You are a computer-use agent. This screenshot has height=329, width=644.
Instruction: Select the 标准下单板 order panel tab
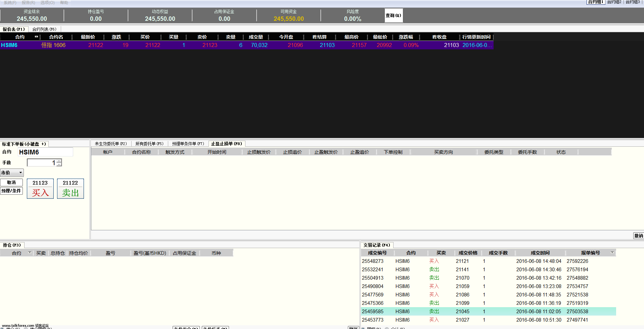click(x=24, y=144)
